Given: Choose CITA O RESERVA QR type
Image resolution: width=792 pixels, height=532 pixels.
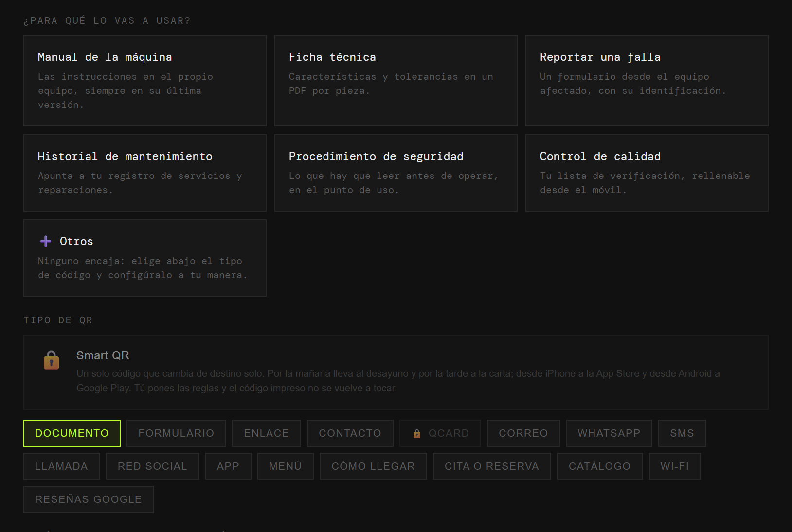Looking at the screenshot, I should pyautogui.click(x=492, y=466).
